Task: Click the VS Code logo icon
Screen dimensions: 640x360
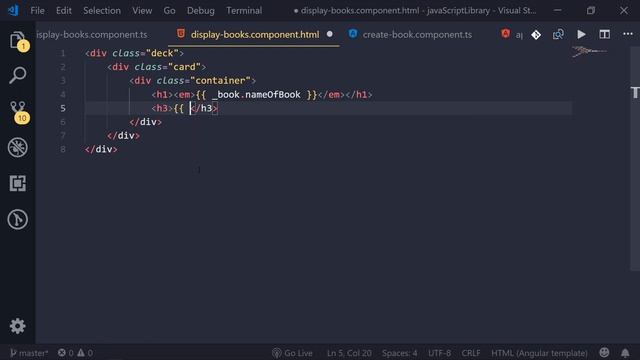Action: (x=13, y=10)
